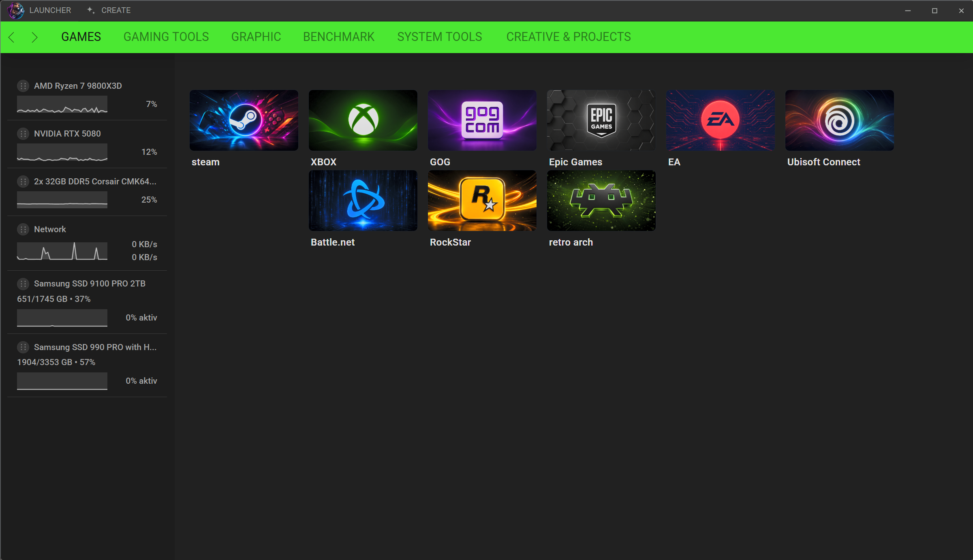Click the CREATE button in title bar

pos(116,10)
